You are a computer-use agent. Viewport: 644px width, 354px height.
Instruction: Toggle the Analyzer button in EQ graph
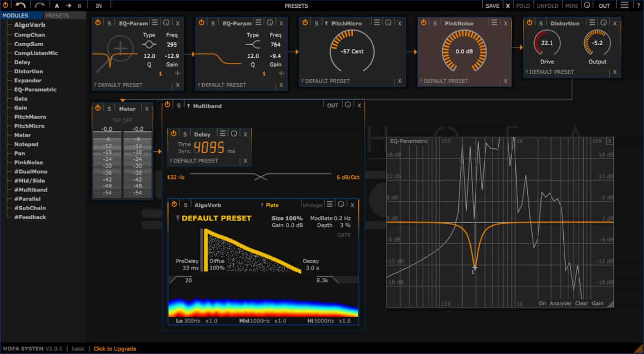560,303
